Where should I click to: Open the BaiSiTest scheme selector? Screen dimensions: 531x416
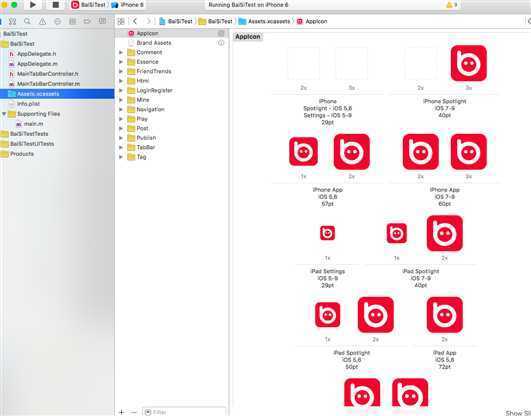point(89,5)
